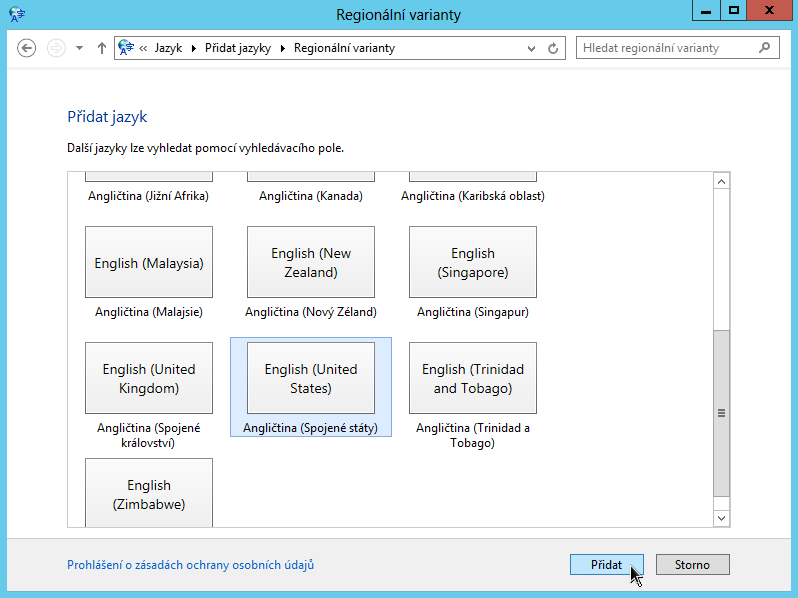
Task: Open the recent locations dropdown arrow
Action: pos(80,48)
